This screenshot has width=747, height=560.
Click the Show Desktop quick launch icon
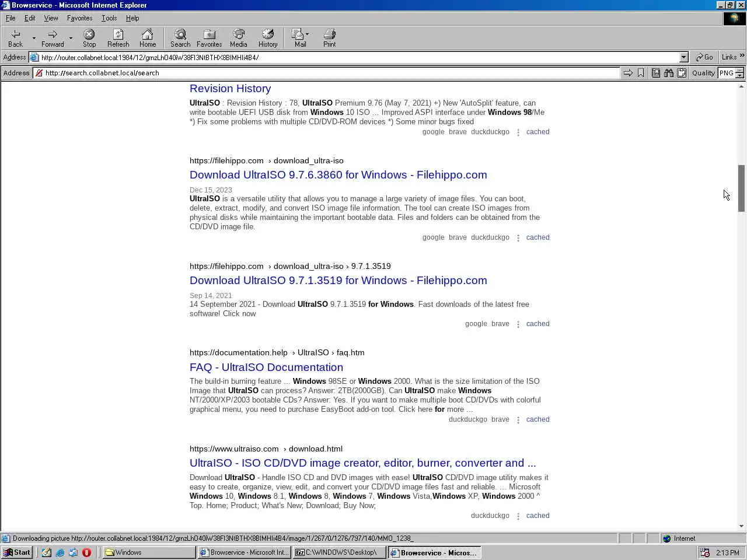tap(46, 552)
